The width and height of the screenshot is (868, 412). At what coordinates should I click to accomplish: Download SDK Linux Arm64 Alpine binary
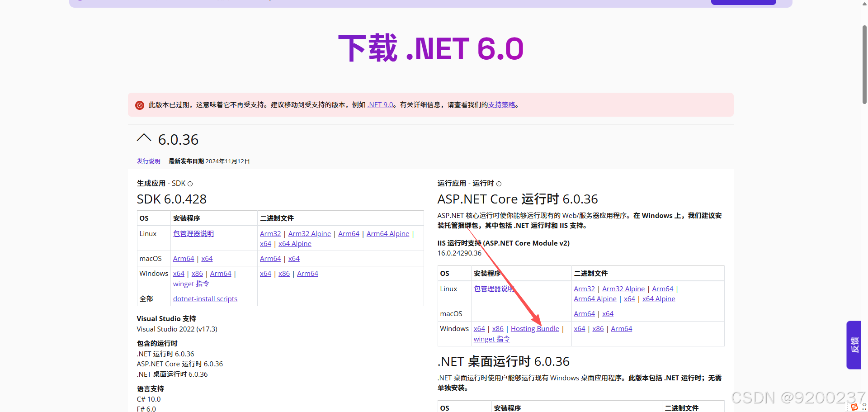(387, 233)
